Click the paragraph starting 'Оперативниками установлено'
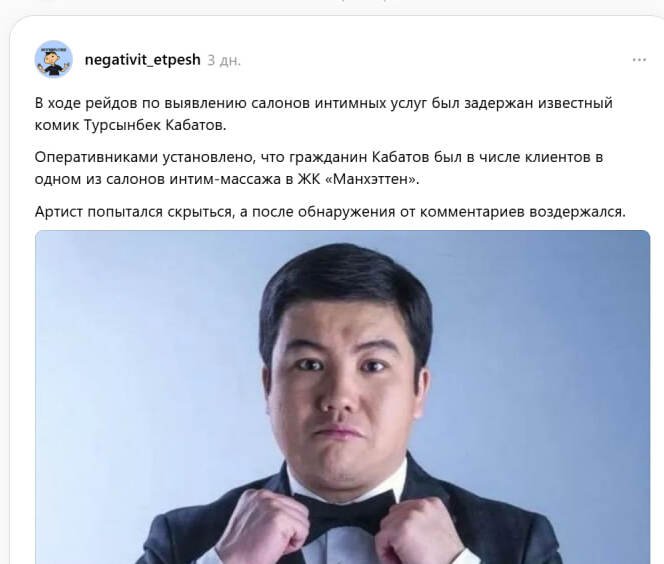Viewport: 664px width, 564px height. click(x=318, y=168)
